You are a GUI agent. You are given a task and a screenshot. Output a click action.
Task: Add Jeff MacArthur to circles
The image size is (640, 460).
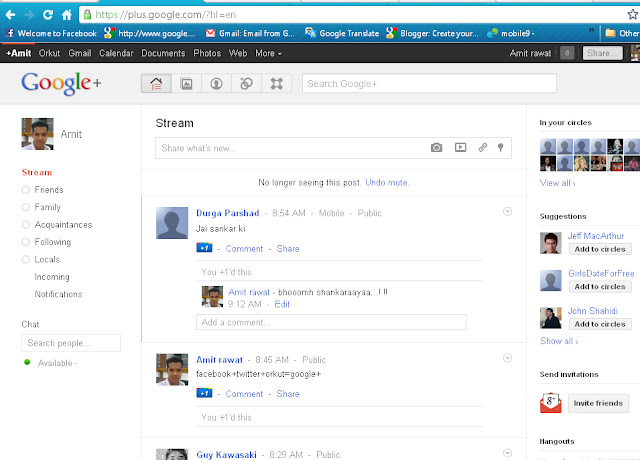[x=600, y=249]
